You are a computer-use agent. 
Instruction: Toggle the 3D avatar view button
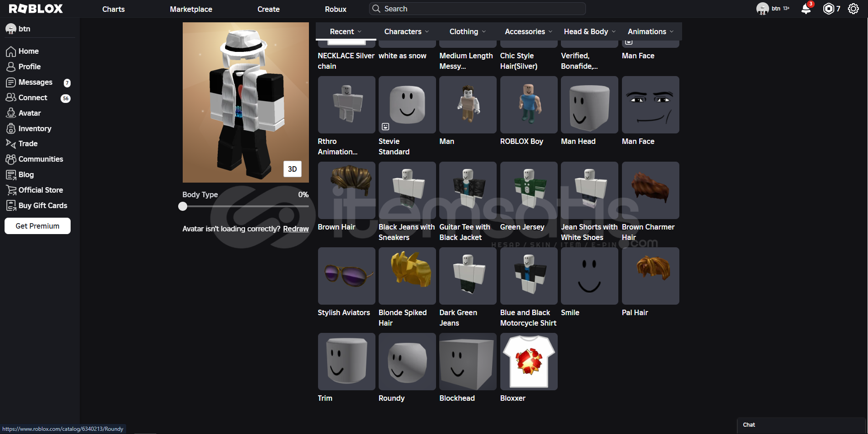pos(292,169)
